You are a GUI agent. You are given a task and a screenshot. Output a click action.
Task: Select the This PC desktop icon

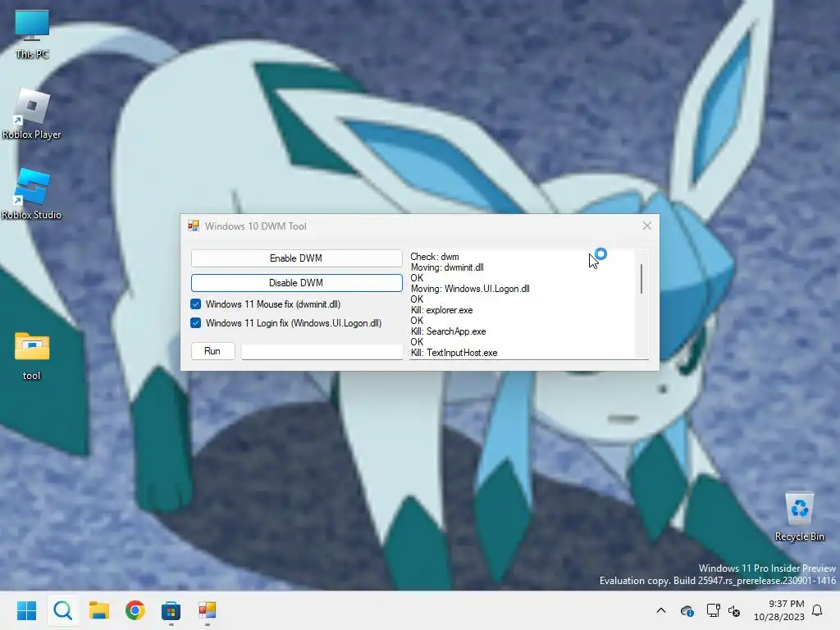(x=32, y=34)
